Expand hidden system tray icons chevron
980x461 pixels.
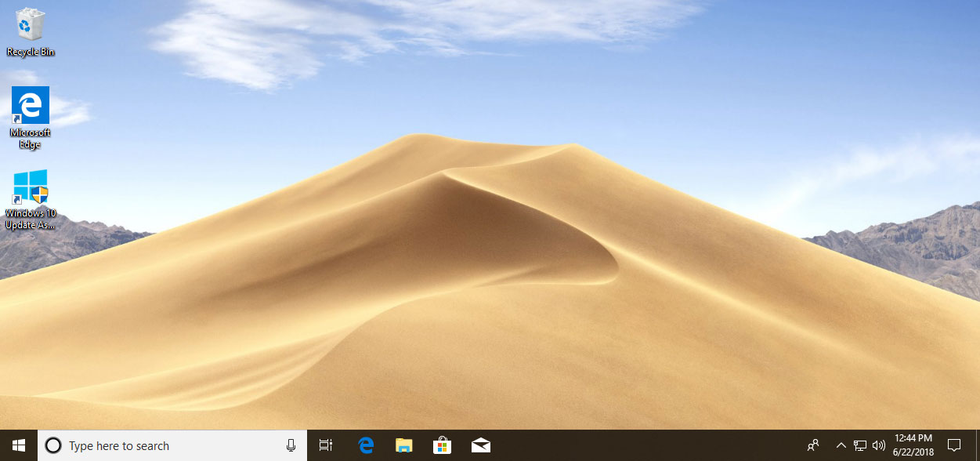(841, 445)
